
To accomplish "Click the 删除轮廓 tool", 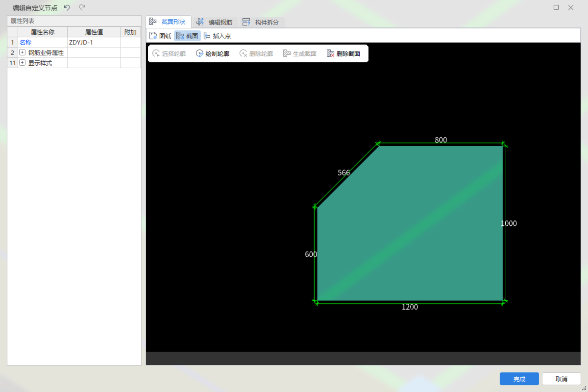I will (256, 54).
